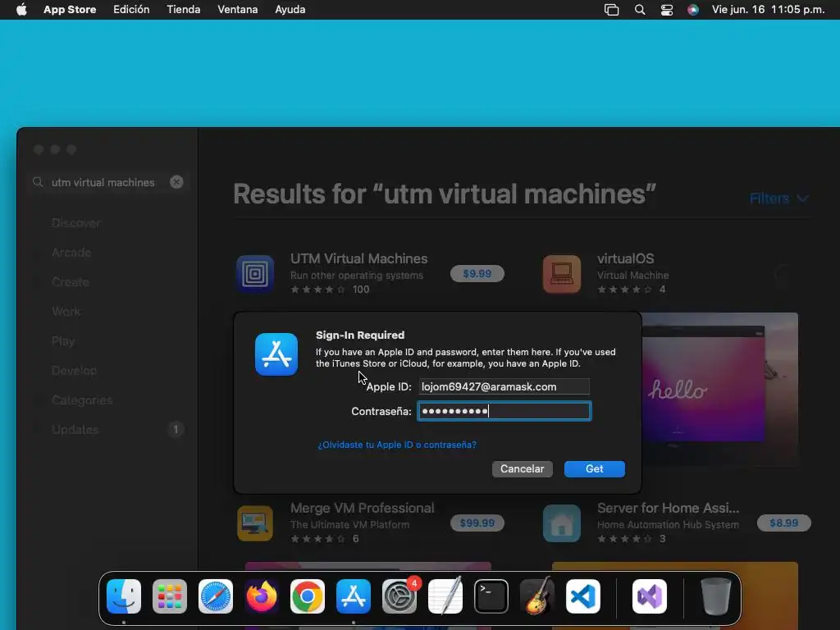Click the sidebar search field

point(107,182)
